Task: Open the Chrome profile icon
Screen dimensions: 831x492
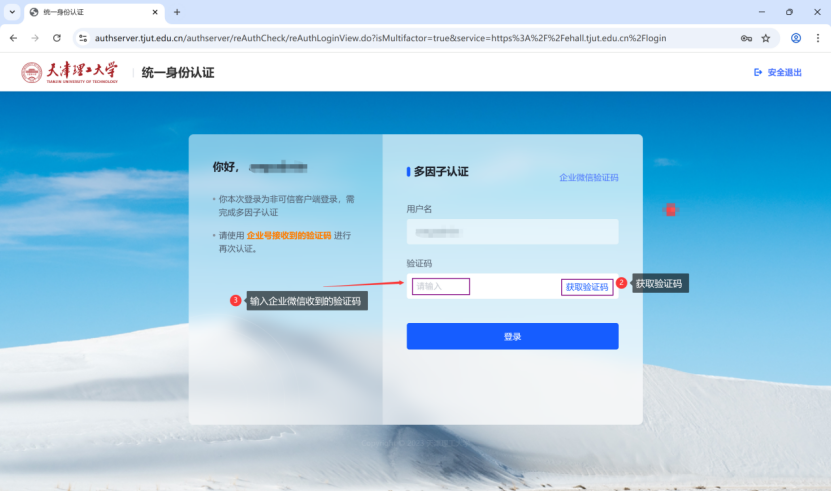Action: click(796, 38)
